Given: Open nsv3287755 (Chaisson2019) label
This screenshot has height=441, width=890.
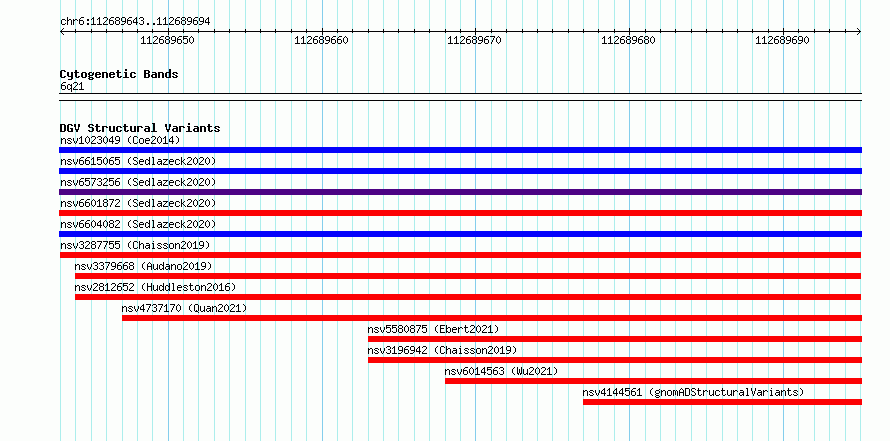Looking at the screenshot, I should (135, 245).
